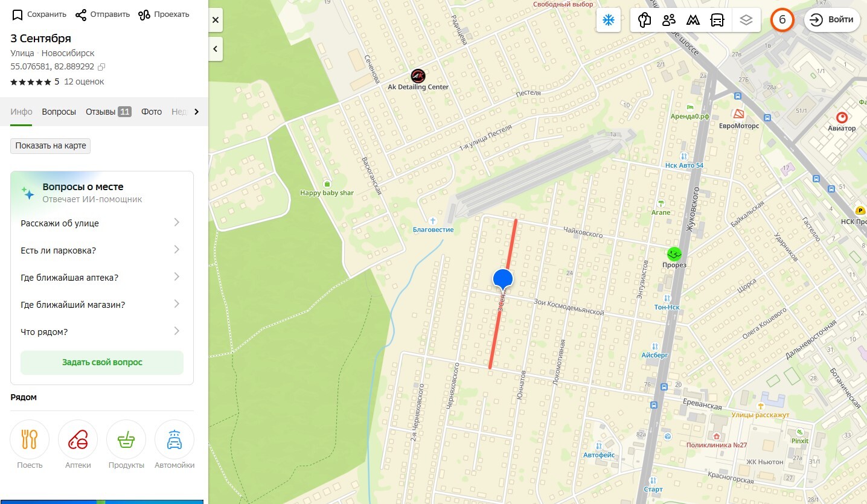Screen dimensions: 867x504
Task: Collapse the side panel with the arrow
Action: click(216, 49)
